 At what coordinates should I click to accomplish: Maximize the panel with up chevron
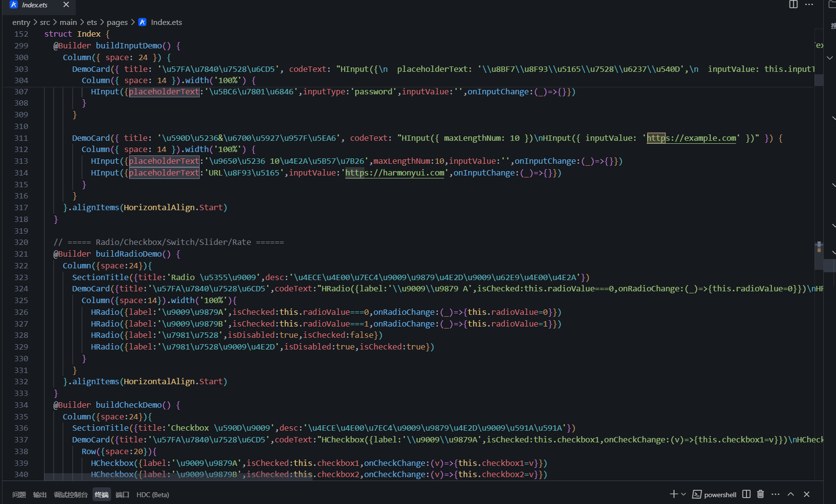click(x=791, y=494)
